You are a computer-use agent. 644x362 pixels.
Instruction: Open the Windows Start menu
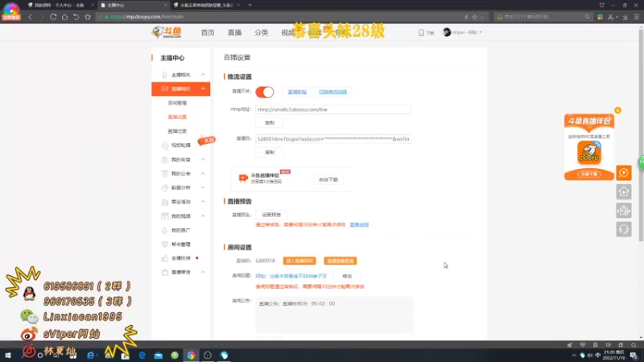[x=7, y=356]
